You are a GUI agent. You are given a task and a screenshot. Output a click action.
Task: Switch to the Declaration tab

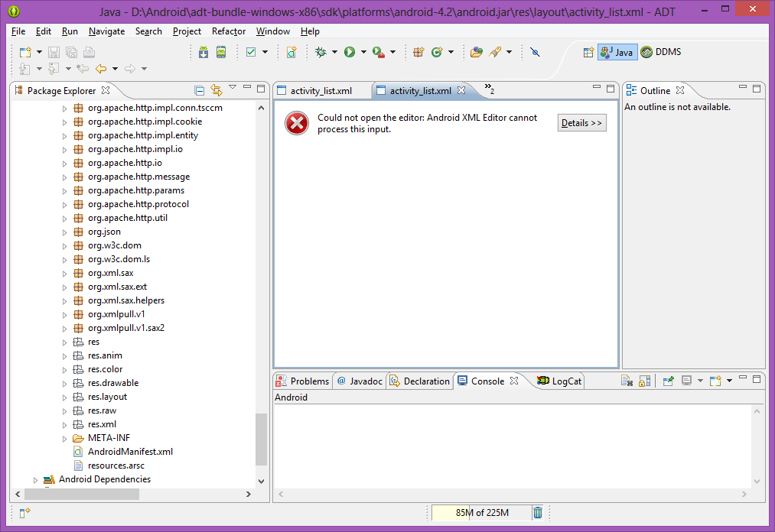click(420, 381)
